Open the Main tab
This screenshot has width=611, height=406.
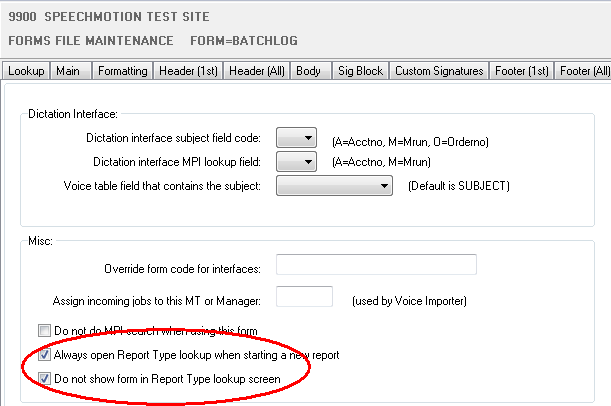68,71
